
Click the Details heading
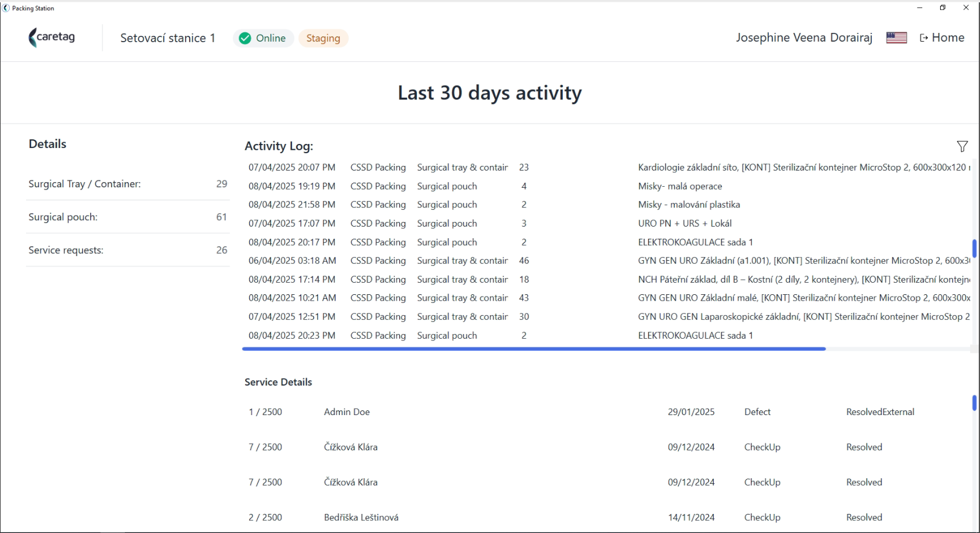(47, 144)
